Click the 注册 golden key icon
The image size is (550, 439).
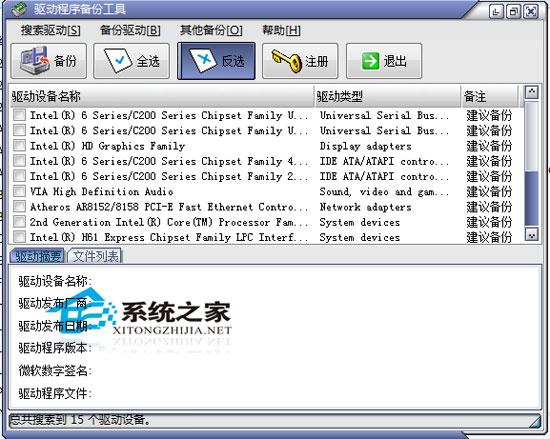pos(287,61)
